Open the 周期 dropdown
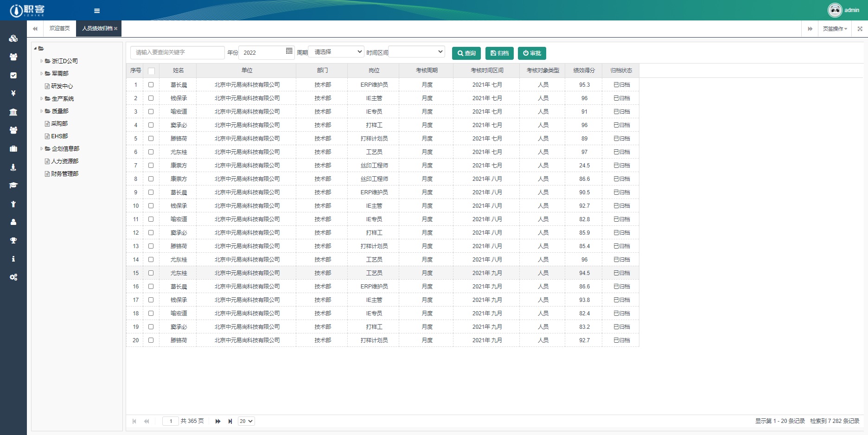Image resolution: width=868 pixels, height=435 pixels. point(337,52)
